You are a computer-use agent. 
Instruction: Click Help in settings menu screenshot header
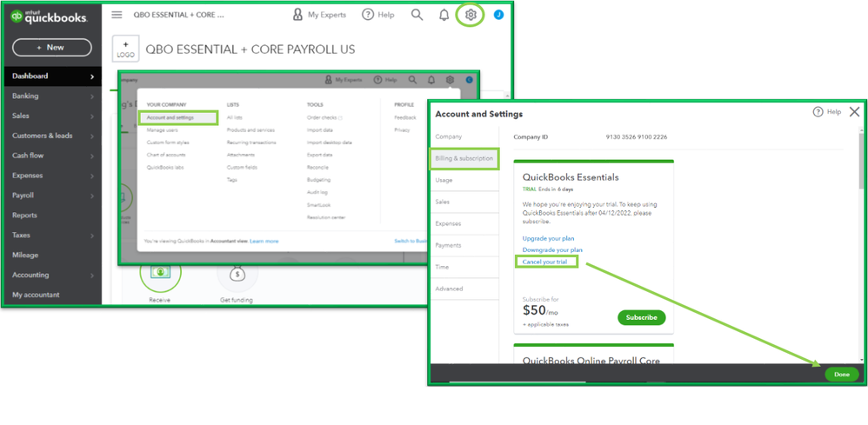point(385,80)
